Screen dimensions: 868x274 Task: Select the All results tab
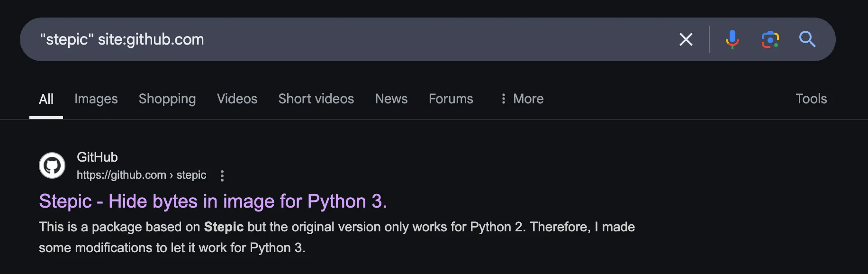coord(46,99)
